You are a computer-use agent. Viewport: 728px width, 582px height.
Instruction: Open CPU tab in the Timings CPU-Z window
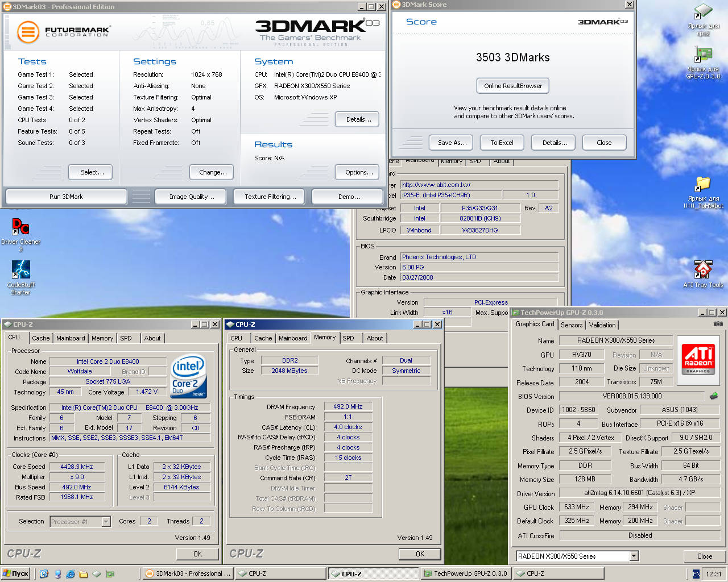(x=236, y=338)
